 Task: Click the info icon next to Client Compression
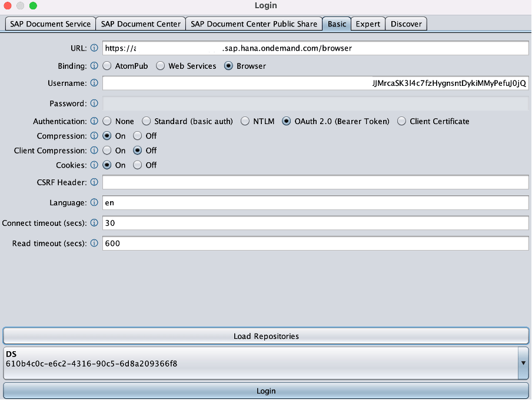tap(94, 150)
